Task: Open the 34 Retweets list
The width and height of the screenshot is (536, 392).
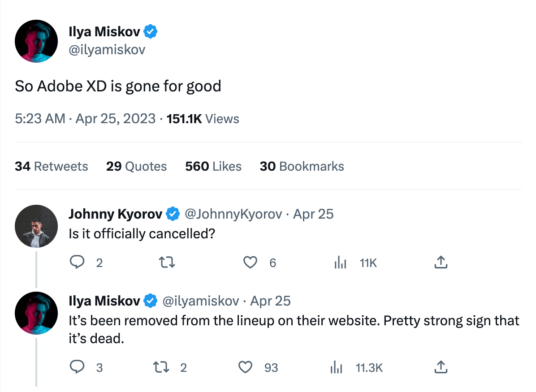Action: pyautogui.click(x=52, y=166)
